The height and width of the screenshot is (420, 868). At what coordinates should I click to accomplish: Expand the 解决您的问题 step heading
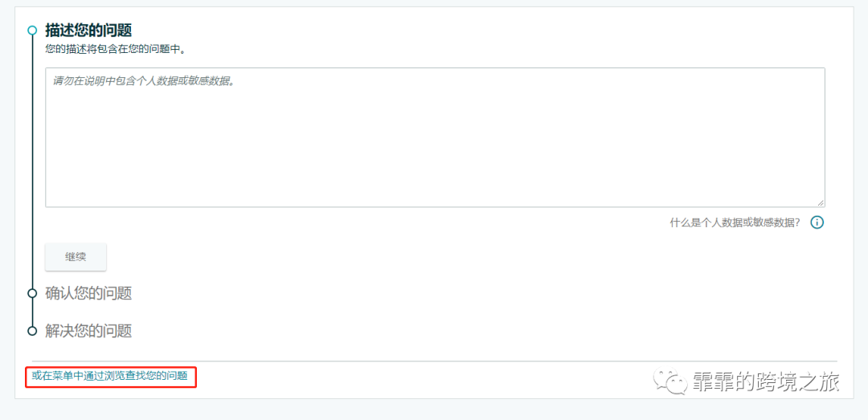(x=88, y=331)
